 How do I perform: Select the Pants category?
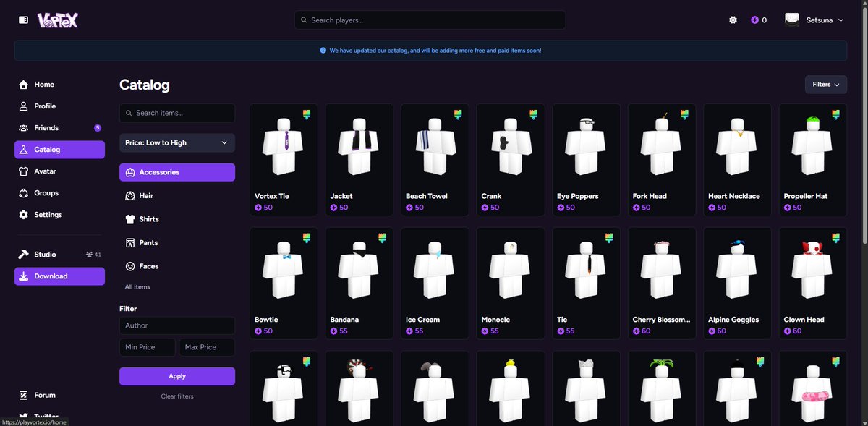(x=177, y=243)
